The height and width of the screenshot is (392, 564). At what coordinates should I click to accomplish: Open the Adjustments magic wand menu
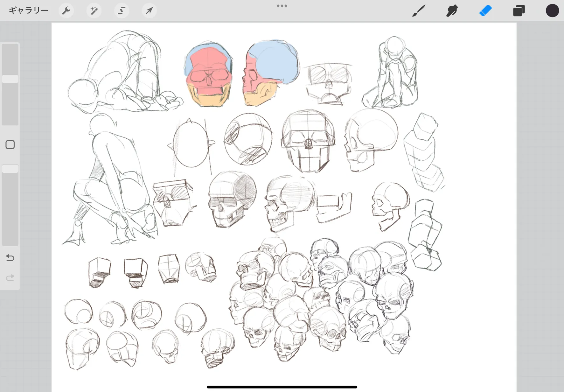tap(94, 10)
